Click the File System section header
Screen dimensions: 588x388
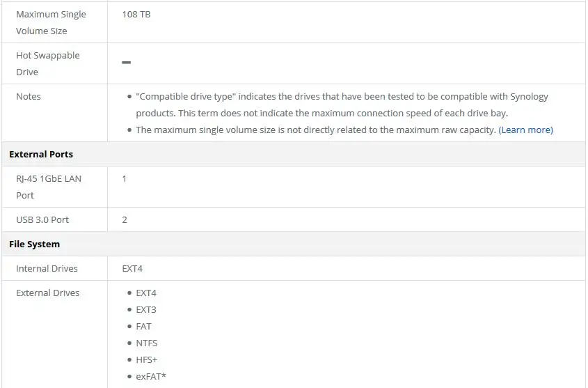[x=35, y=244]
